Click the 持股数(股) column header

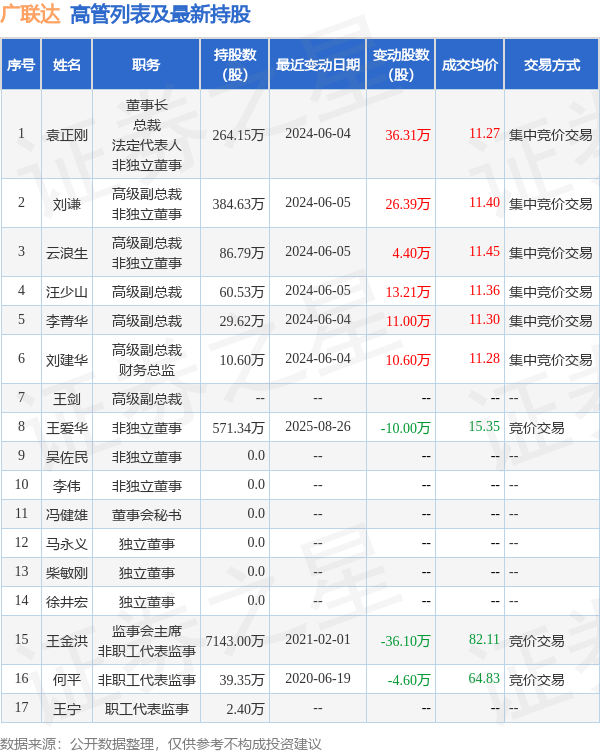click(235, 64)
